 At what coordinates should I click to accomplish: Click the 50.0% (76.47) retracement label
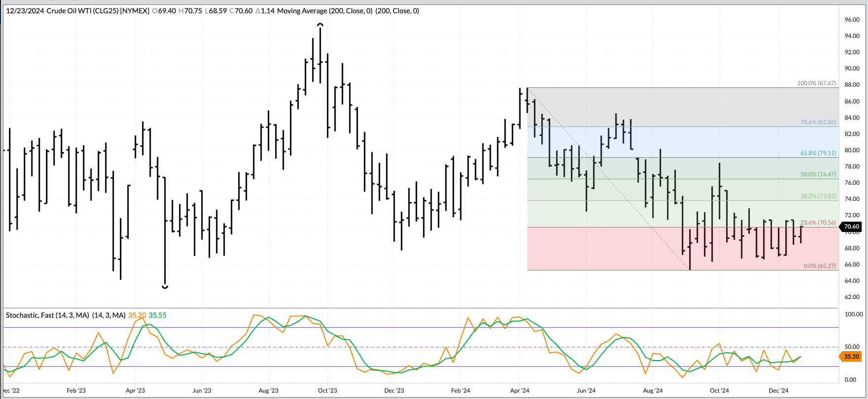[818, 174]
